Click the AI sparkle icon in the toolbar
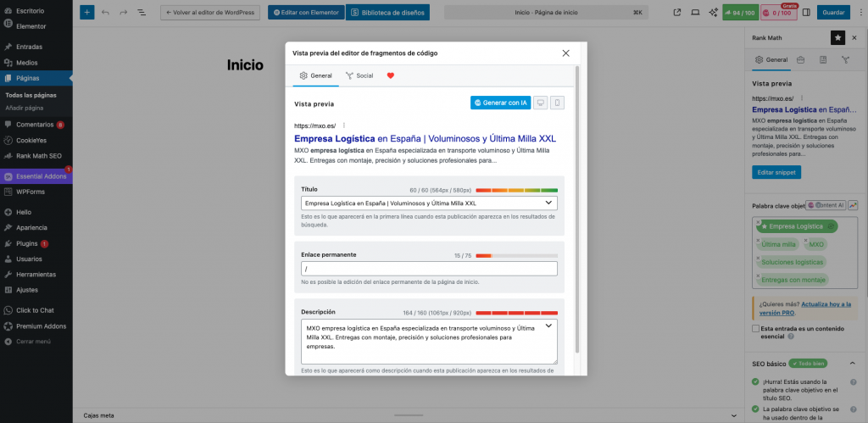 pyautogui.click(x=713, y=12)
